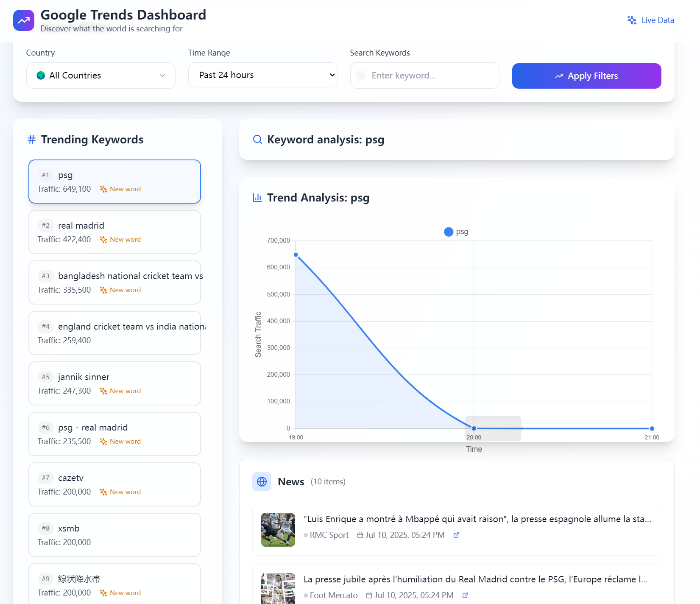Expand the Country chevron arrow

point(162,75)
